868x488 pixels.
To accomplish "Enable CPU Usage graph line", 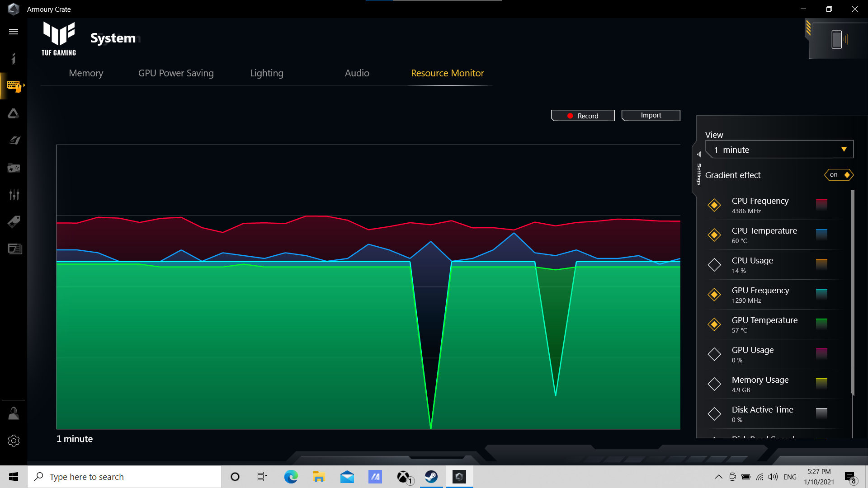I will coord(714,265).
